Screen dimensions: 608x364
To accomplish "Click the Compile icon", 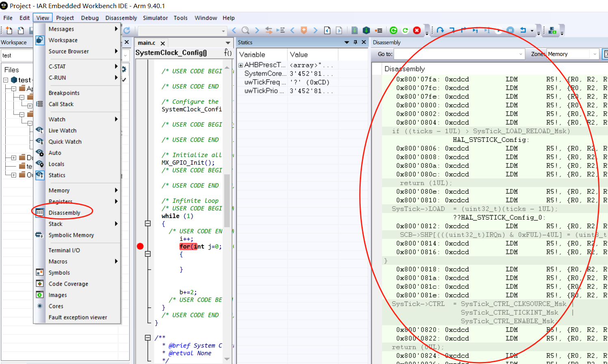I will [355, 30].
